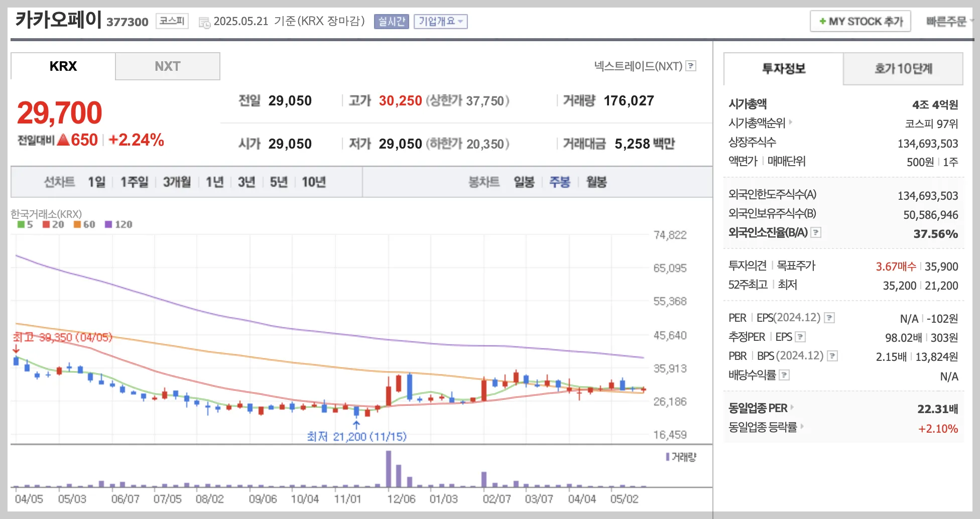
Task: Click the 실시간 button
Action: click(x=392, y=21)
